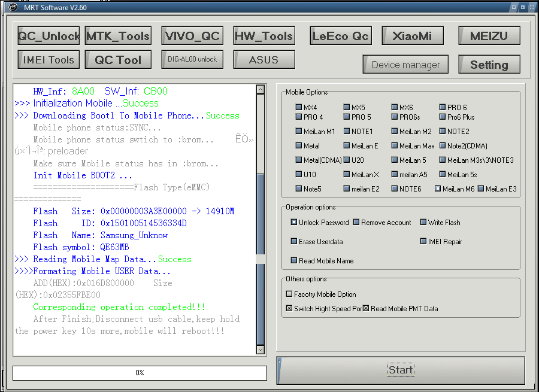Click the log scrollbar up arrow
Screen dimensions: 539x392
[261, 89]
